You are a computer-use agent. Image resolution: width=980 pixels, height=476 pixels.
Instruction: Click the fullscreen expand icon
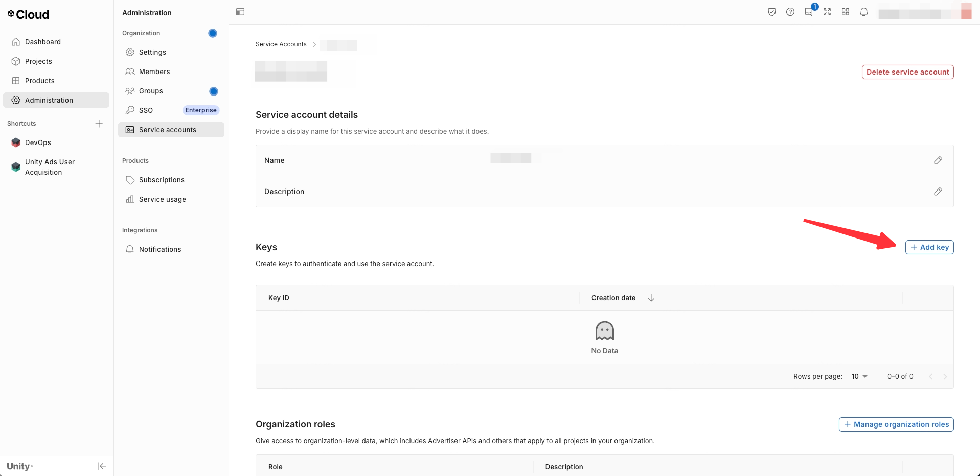[x=827, y=12]
